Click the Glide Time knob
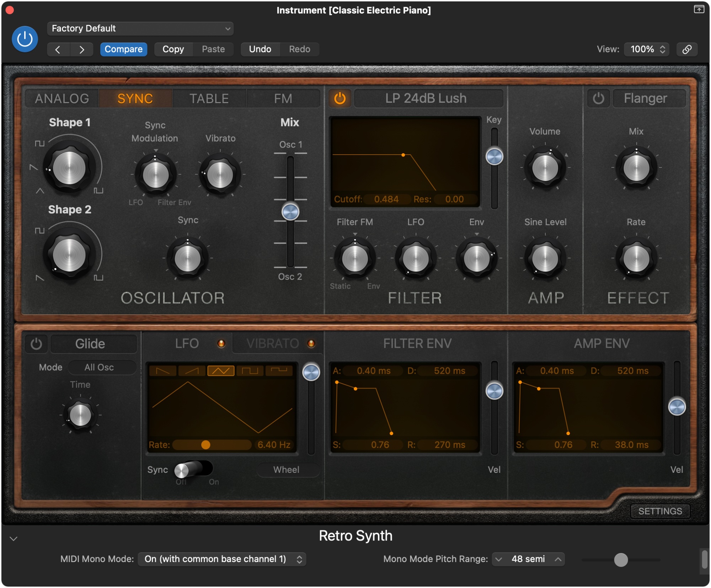 pos(80,415)
